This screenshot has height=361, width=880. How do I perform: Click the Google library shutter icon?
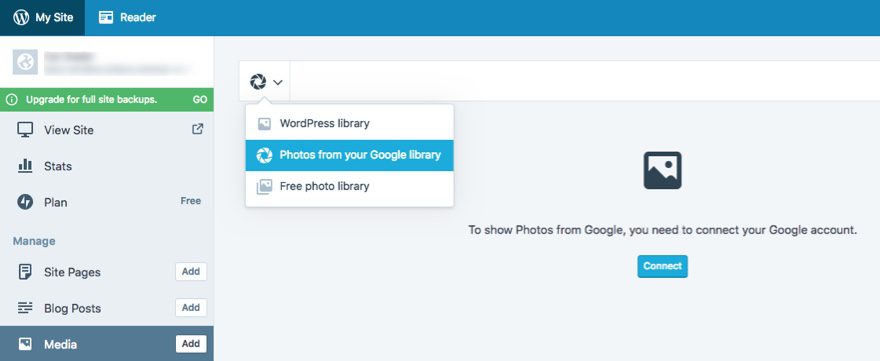264,156
